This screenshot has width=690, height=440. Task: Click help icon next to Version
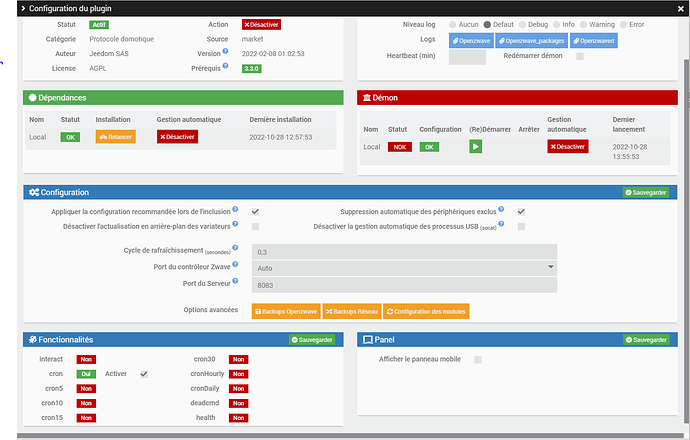(225, 51)
